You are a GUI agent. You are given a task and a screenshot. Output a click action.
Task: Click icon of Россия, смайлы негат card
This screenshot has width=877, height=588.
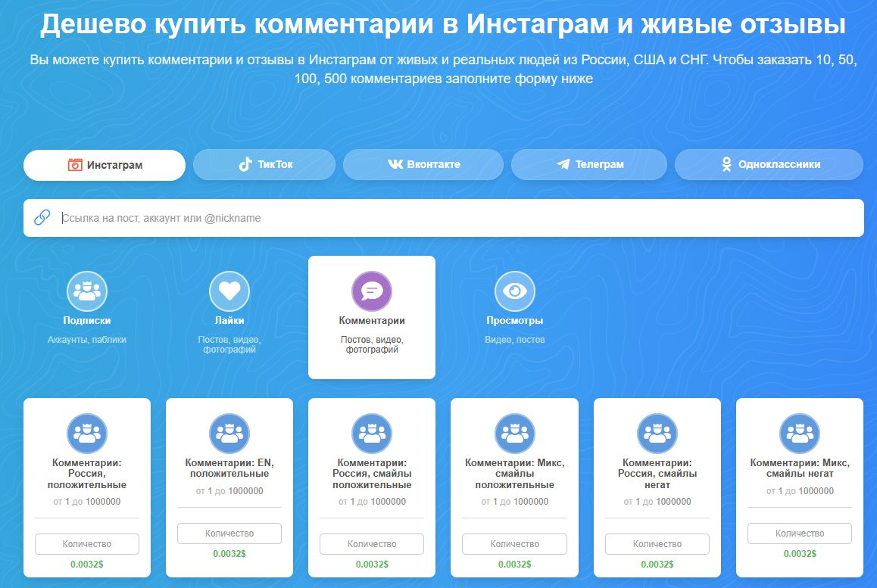657,433
